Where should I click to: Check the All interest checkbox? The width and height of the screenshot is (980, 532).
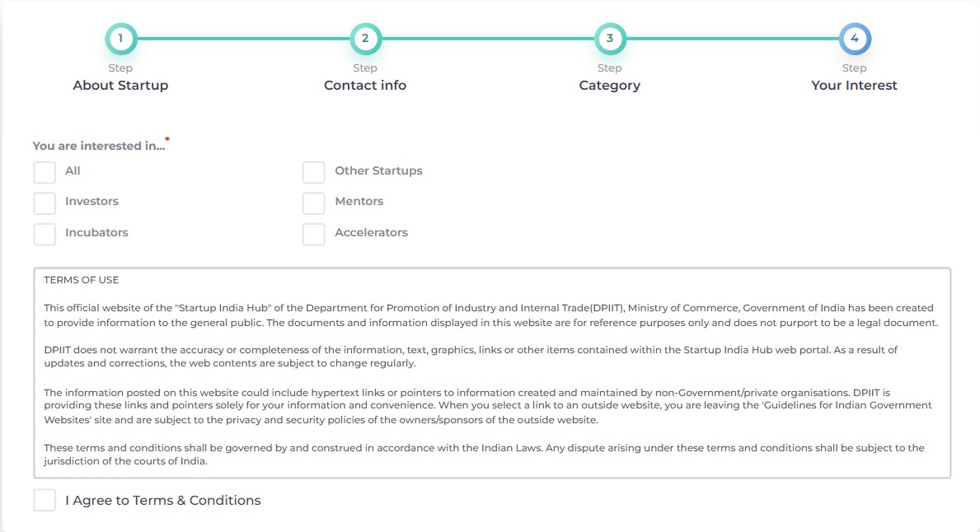[45, 171]
